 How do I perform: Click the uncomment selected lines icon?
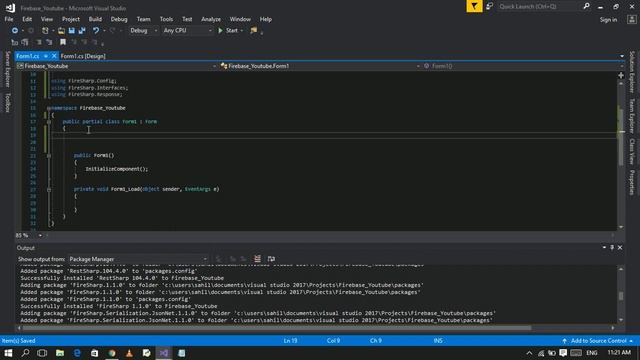49,42
